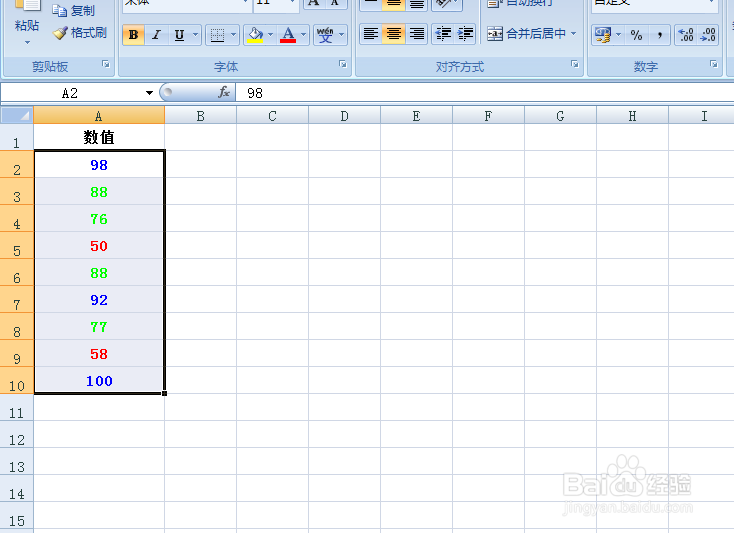Click cell with red 50
Image resolution: width=734 pixels, height=533 pixels.
click(99, 246)
